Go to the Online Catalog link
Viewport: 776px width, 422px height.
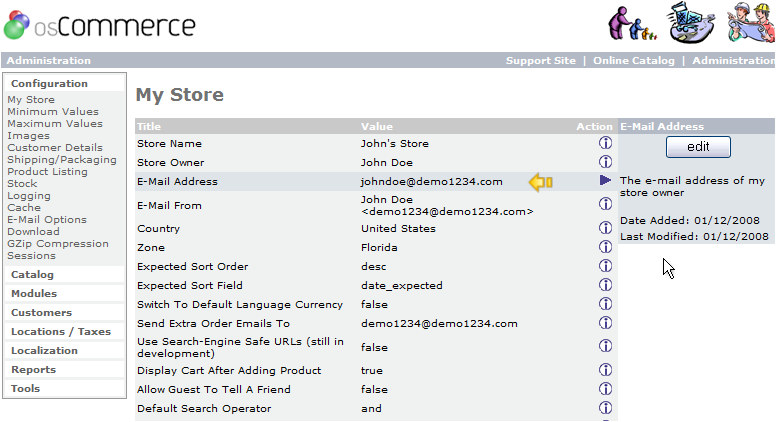click(634, 61)
